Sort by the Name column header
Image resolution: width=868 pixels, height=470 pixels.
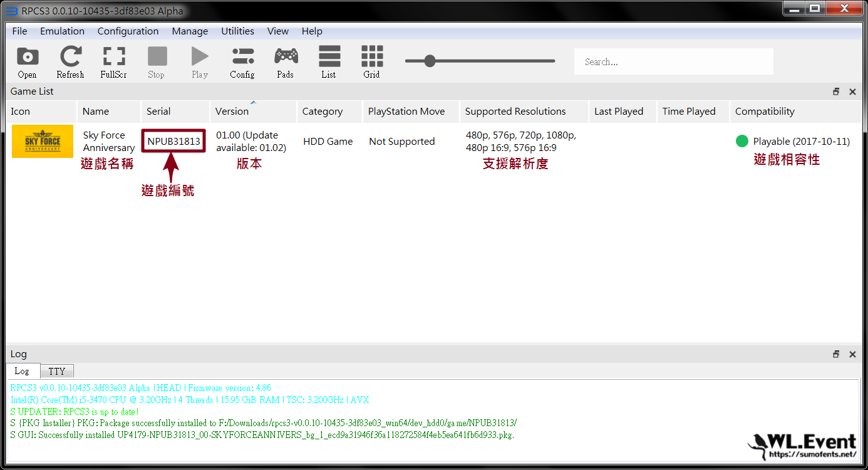109,112
